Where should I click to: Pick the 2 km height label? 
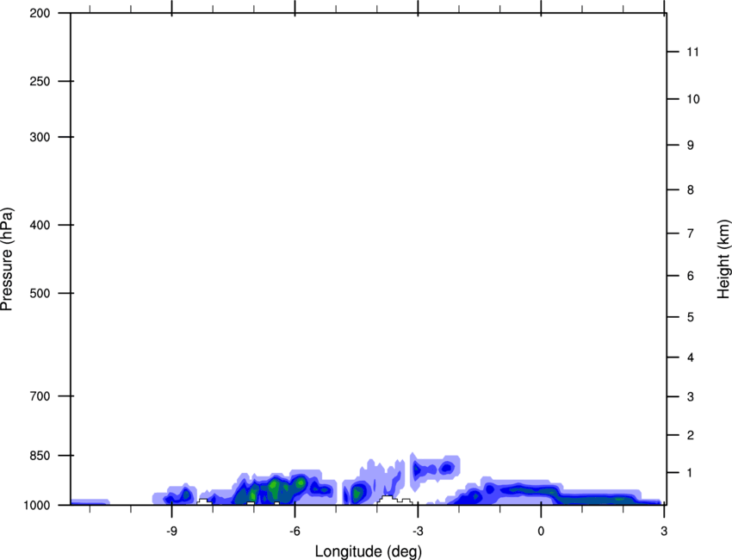tap(691, 435)
